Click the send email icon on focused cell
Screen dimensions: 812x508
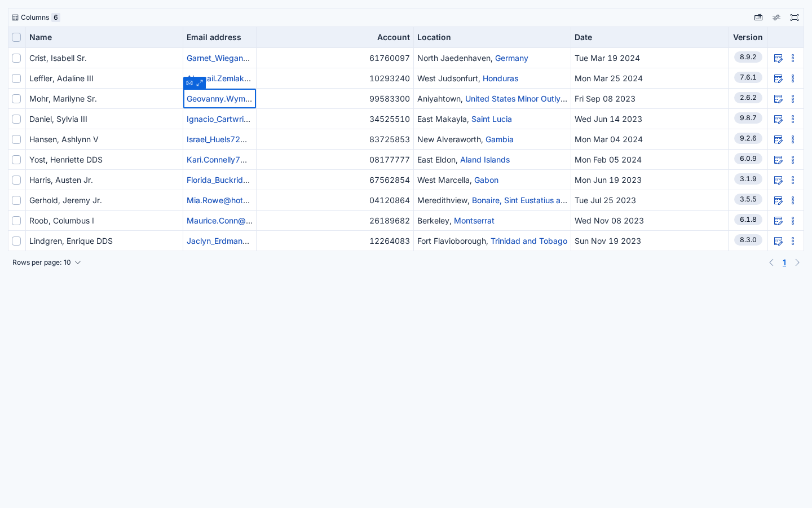189,83
